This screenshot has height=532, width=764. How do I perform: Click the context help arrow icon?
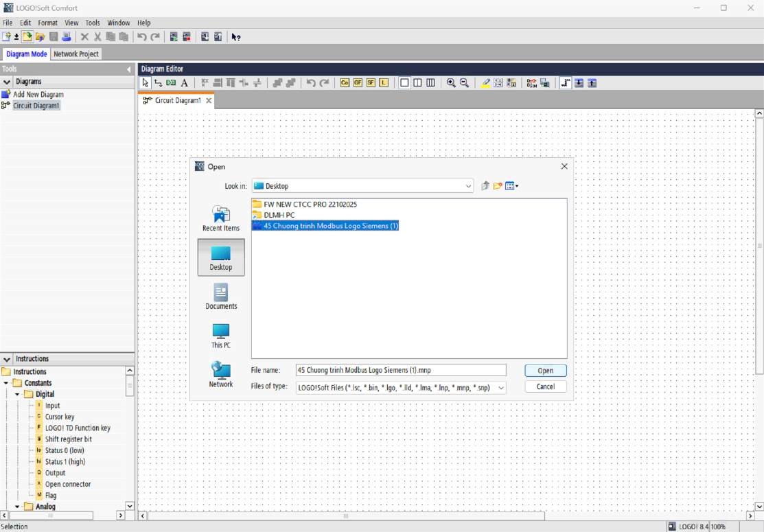click(236, 37)
